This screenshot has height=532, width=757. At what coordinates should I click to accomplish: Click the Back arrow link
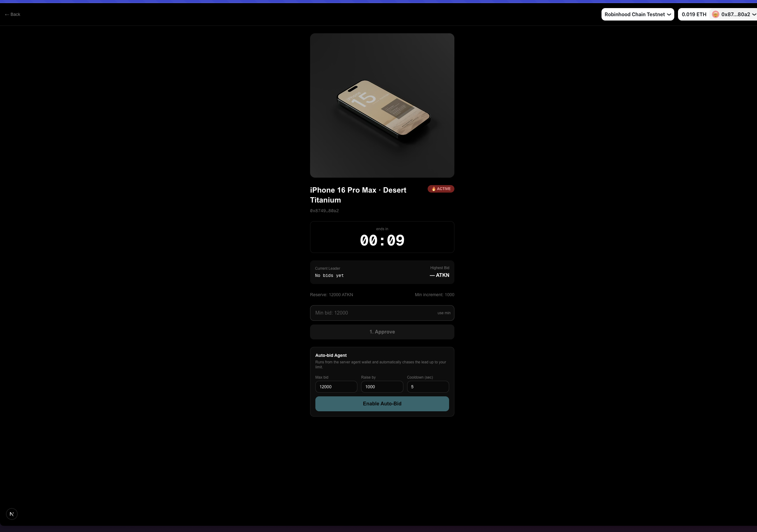pos(12,15)
